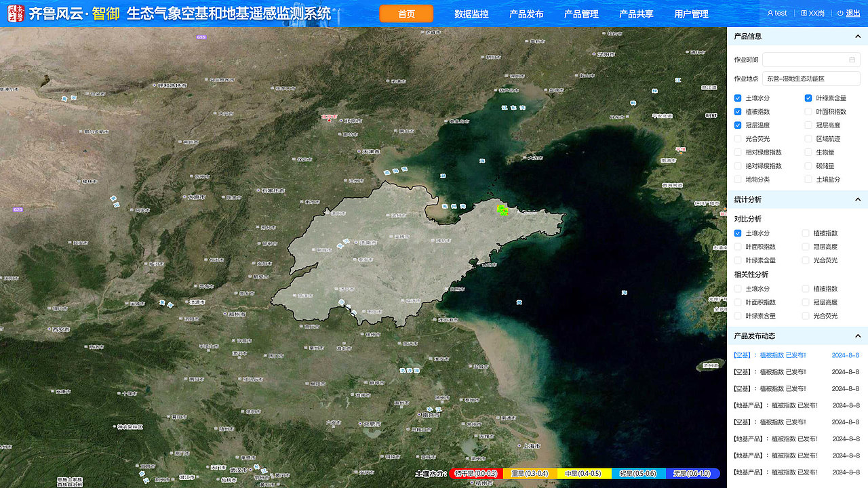
Task: Check the 绝对绿度指数 checkbox
Action: coord(738,166)
